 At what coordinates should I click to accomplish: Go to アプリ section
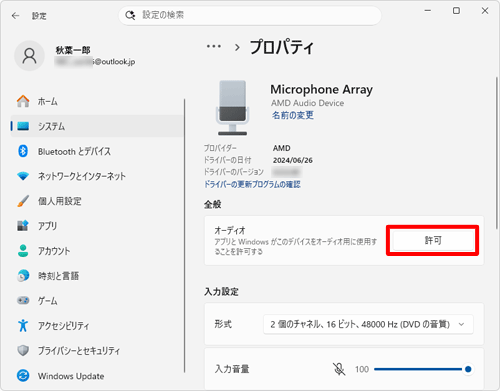point(97,226)
